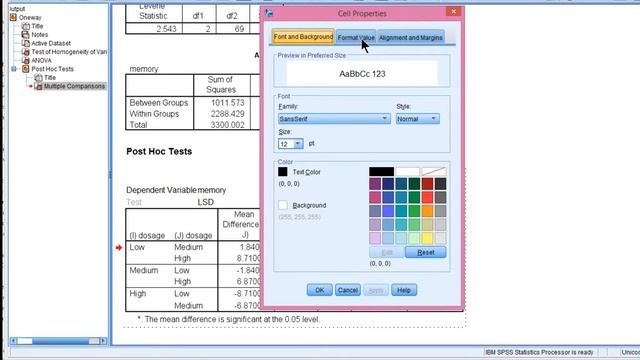This screenshot has width=640, height=360.
Task: Pick the wide white palette swatch
Action: pyautogui.click(x=407, y=171)
